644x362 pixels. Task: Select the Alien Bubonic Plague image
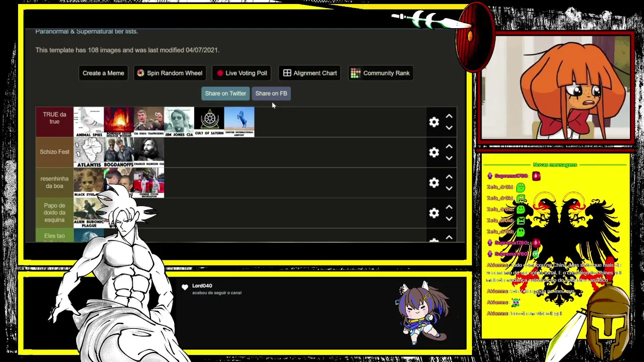click(x=89, y=212)
